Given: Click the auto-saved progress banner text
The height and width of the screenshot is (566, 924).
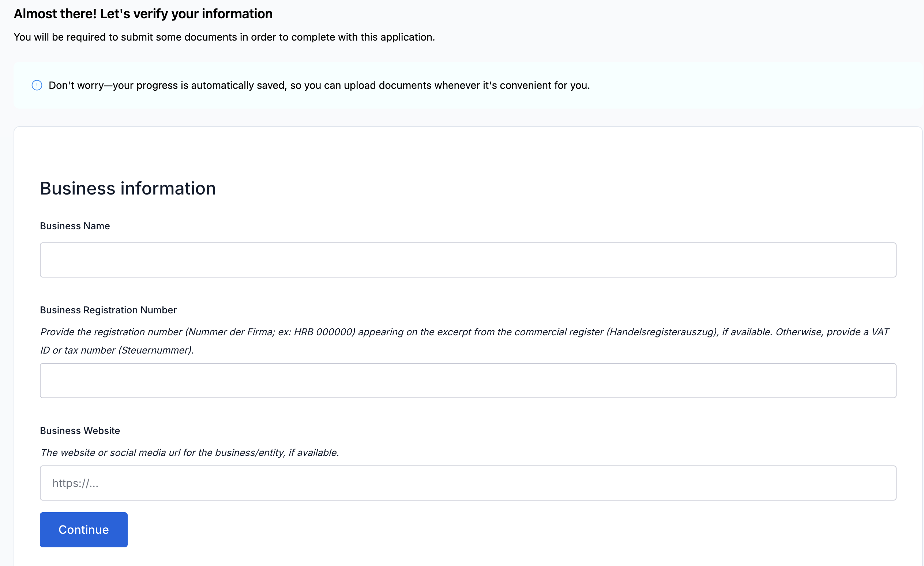Looking at the screenshot, I should point(319,86).
